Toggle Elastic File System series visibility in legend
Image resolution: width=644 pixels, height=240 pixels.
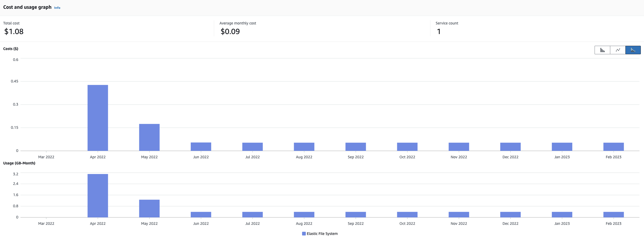(304, 234)
